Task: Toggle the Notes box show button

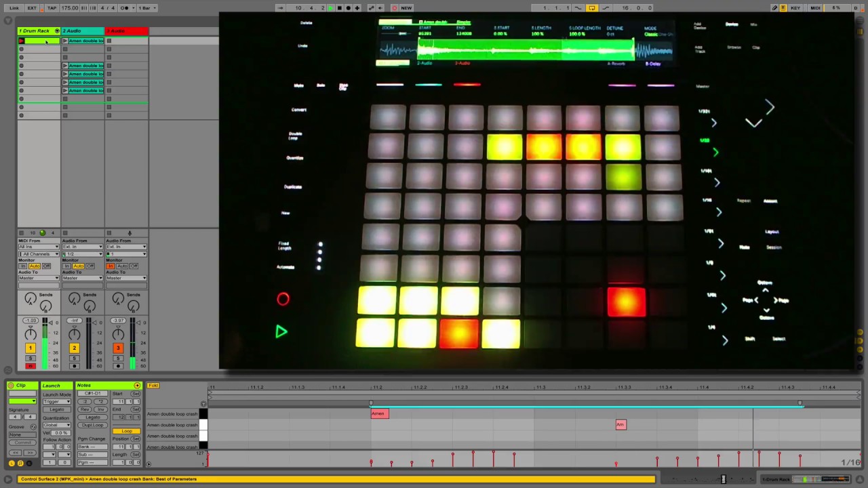Action: [20, 463]
